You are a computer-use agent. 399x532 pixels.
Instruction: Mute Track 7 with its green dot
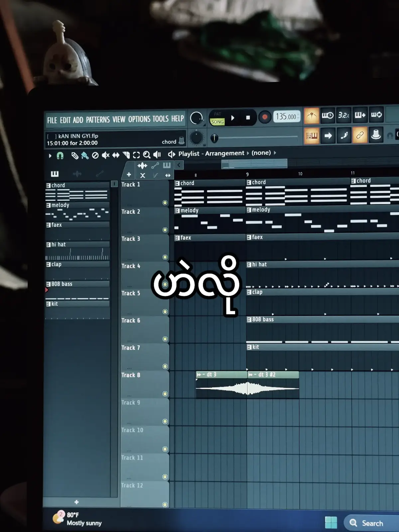[165, 366]
